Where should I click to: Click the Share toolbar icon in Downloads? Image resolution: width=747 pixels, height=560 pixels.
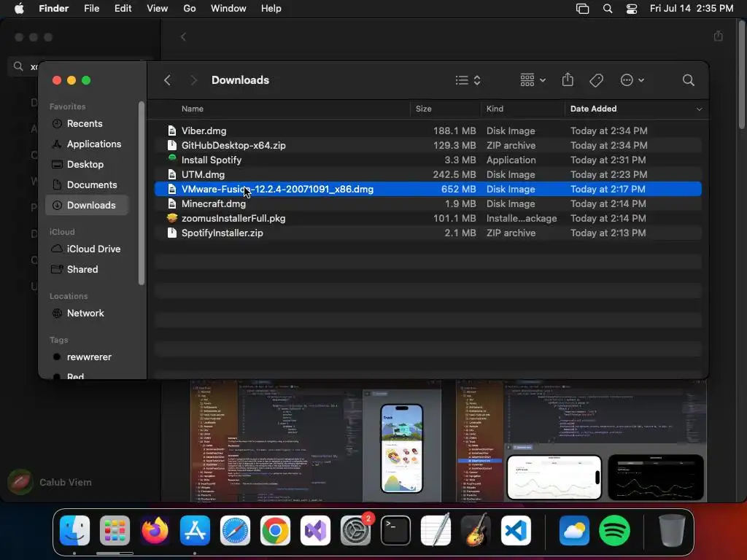click(x=568, y=79)
